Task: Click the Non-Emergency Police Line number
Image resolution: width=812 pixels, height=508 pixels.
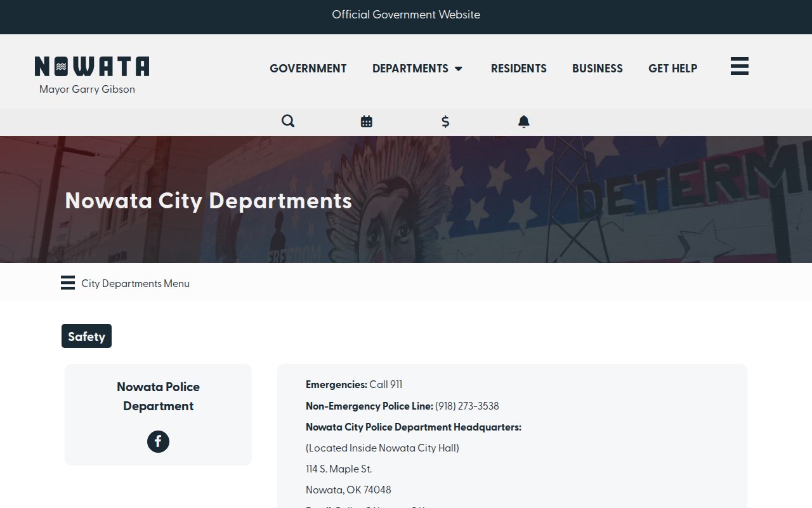Action: pyautogui.click(x=467, y=406)
